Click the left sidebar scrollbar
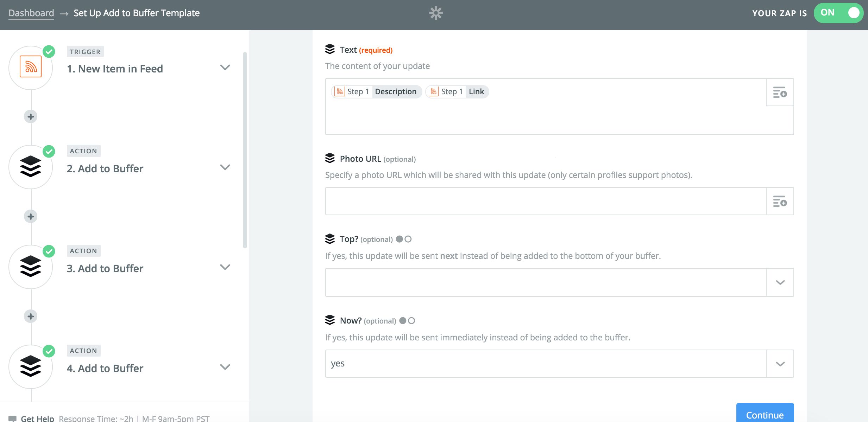 click(245, 150)
